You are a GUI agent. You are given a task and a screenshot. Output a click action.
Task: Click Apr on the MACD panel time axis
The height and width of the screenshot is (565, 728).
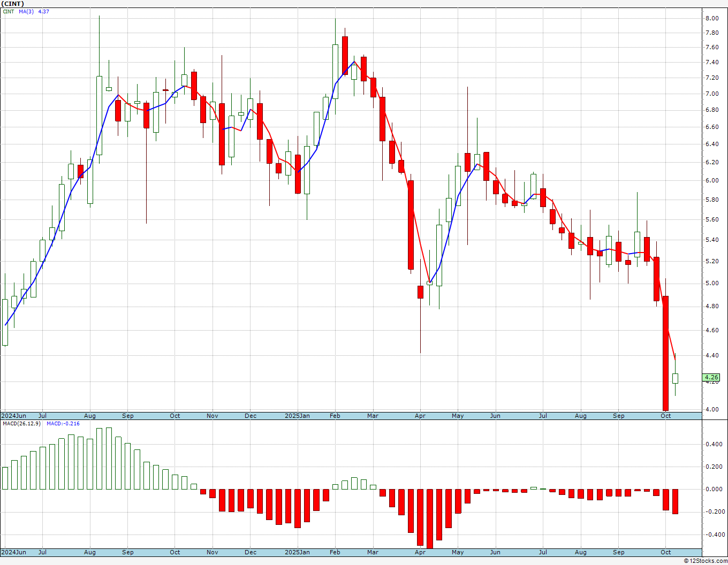click(x=420, y=552)
